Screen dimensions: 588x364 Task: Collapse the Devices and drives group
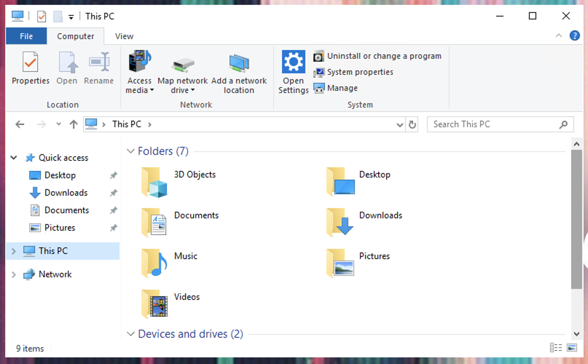[130, 334]
